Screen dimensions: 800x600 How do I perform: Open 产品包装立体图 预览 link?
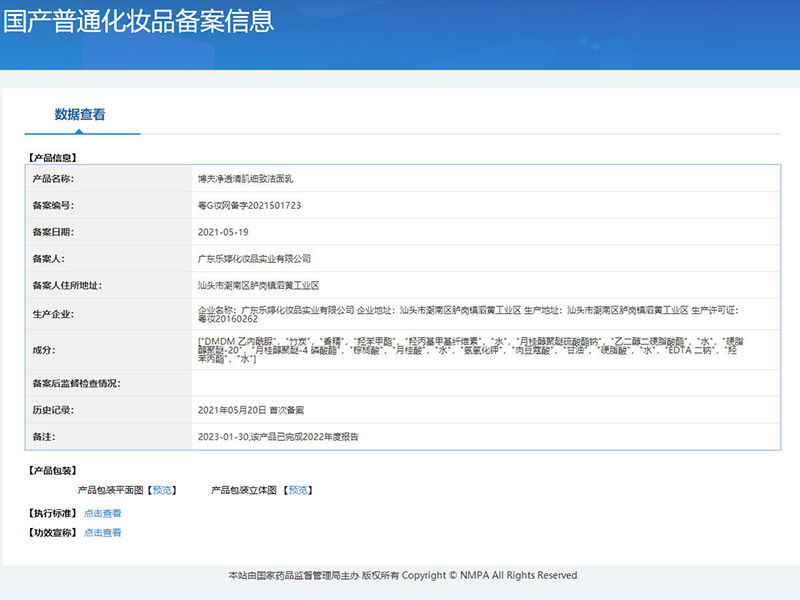click(x=298, y=490)
